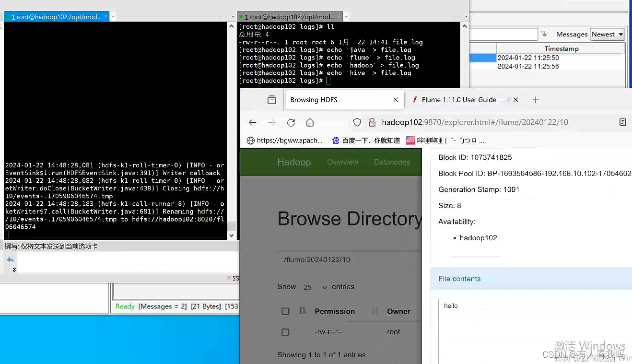Close the left terminal session tab
This screenshot has height=364, width=632.
106,17
